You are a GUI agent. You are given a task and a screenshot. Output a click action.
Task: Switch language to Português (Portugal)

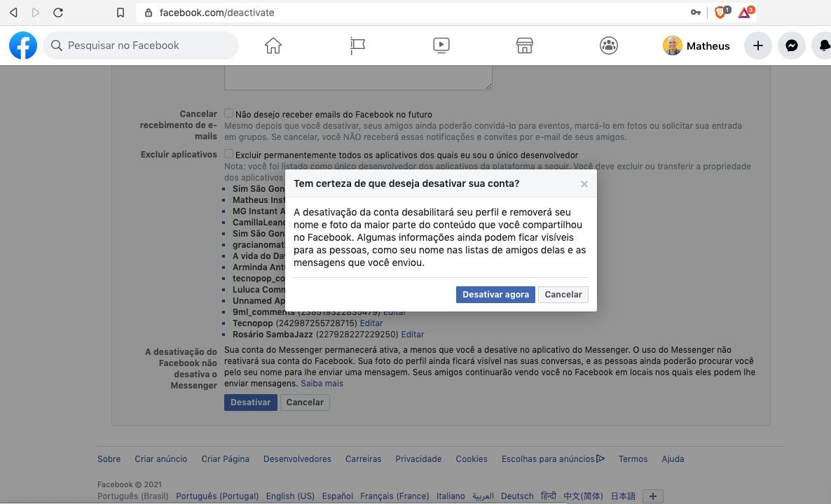tap(217, 496)
